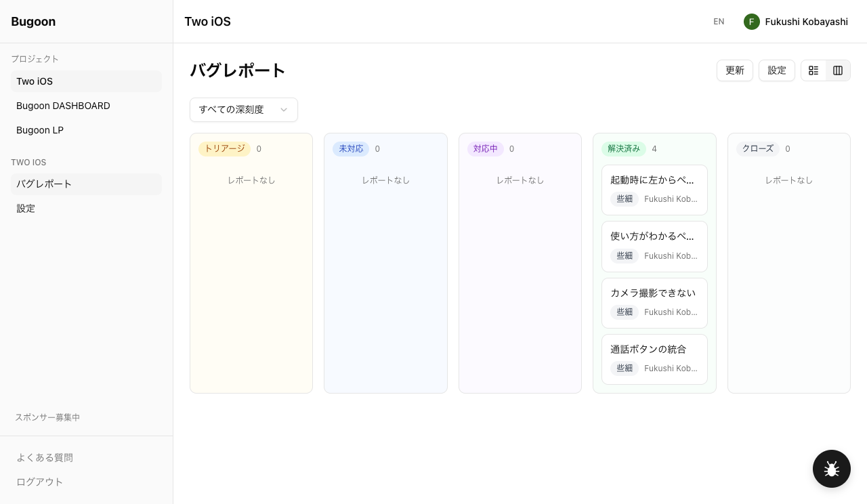The height and width of the screenshot is (504, 867).
Task: Click the 未対応 column label
Action: tap(351, 149)
